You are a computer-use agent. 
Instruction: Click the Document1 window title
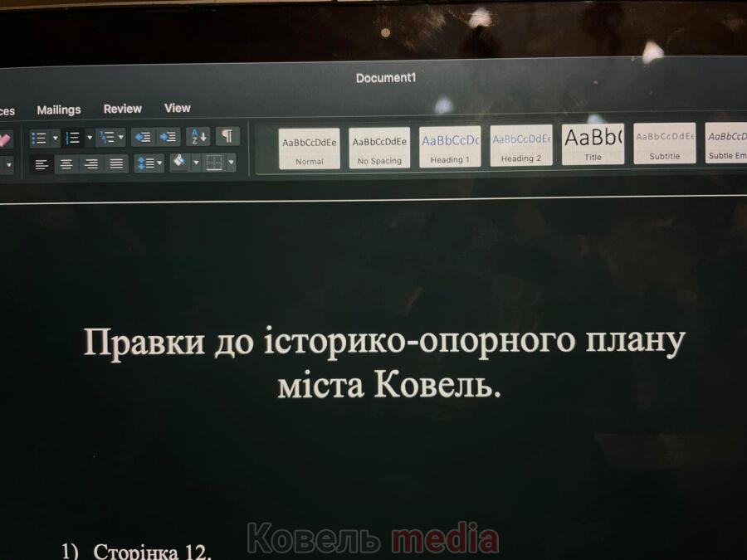point(386,78)
